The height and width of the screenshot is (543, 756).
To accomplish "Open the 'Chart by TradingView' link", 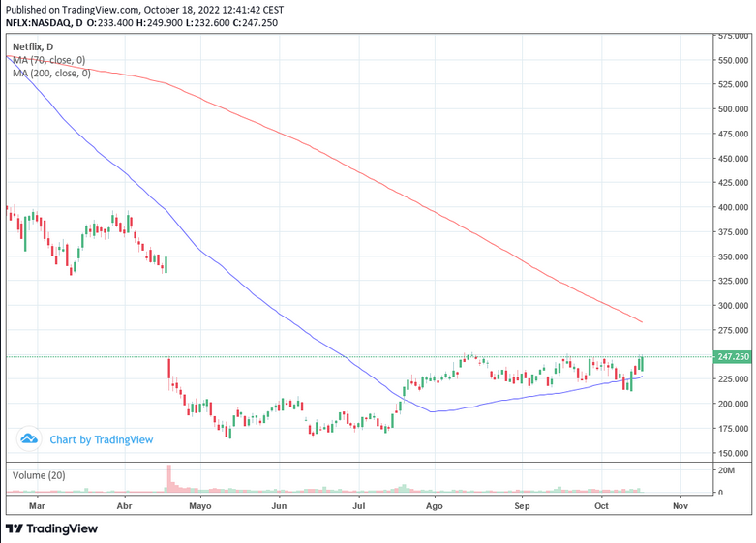I will click(102, 439).
